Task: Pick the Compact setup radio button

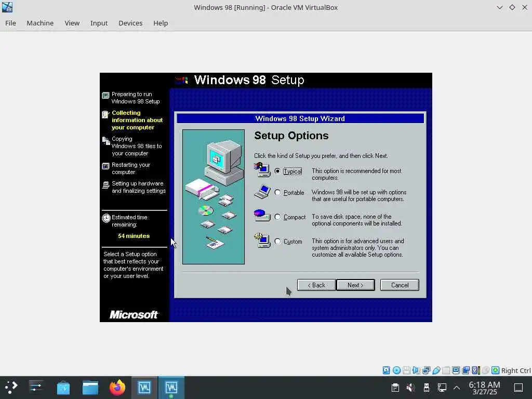Action: coord(277,217)
